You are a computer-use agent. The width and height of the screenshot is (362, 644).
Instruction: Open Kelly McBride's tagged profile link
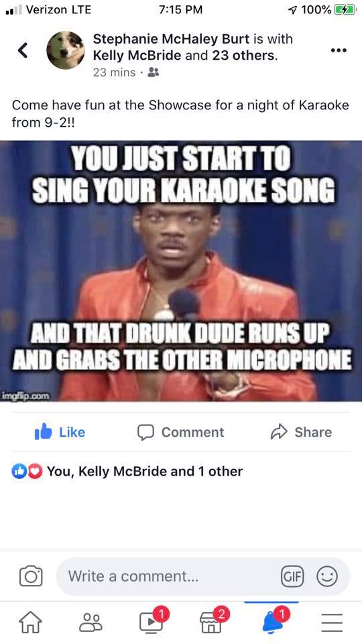[x=137, y=55]
